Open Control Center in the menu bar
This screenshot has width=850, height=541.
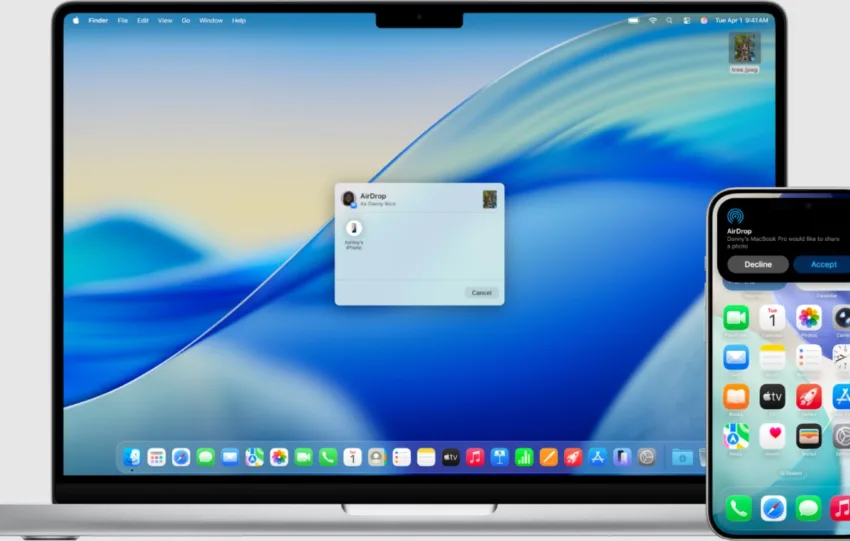687,20
